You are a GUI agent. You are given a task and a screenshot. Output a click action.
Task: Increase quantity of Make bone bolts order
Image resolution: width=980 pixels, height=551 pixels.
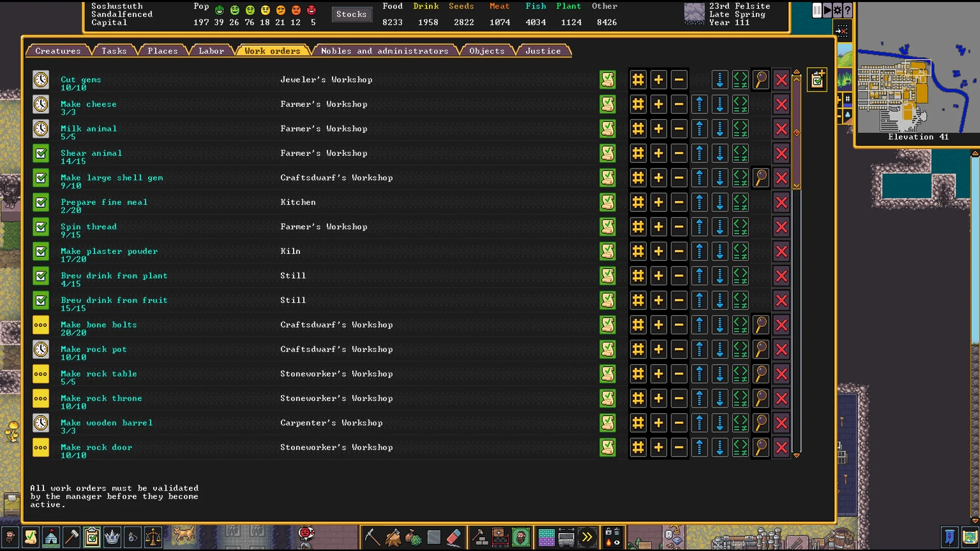click(x=658, y=325)
